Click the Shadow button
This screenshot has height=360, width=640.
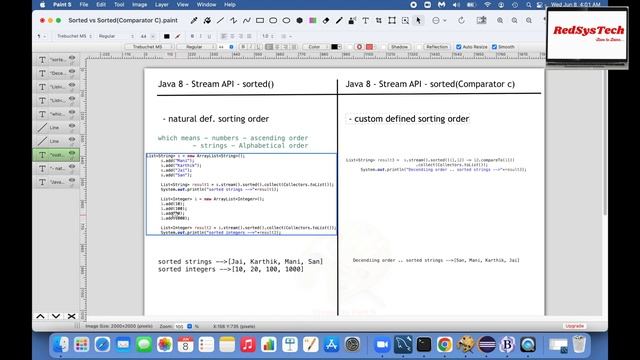pos(399,47)
